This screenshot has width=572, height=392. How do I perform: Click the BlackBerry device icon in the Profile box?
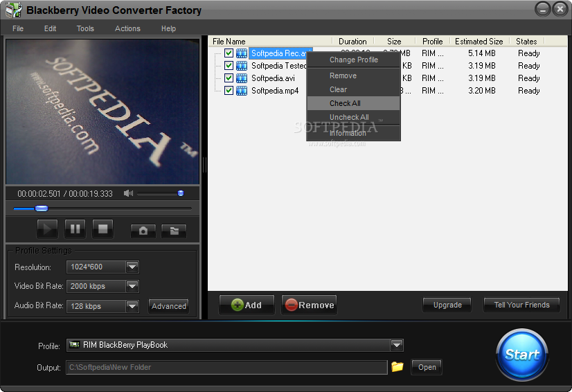coord(74,344)
